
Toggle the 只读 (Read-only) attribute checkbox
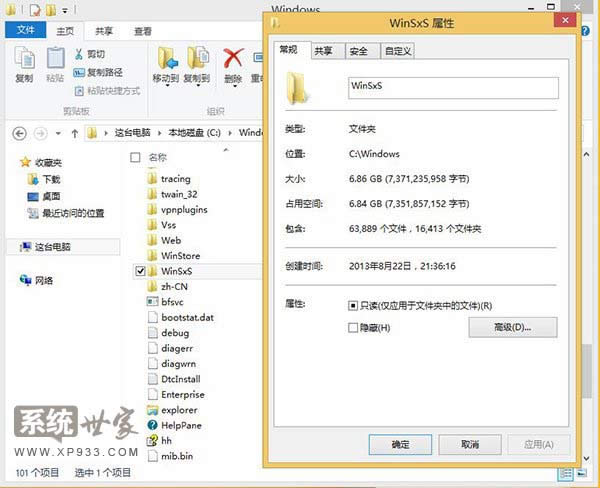(x=353, y=305)
